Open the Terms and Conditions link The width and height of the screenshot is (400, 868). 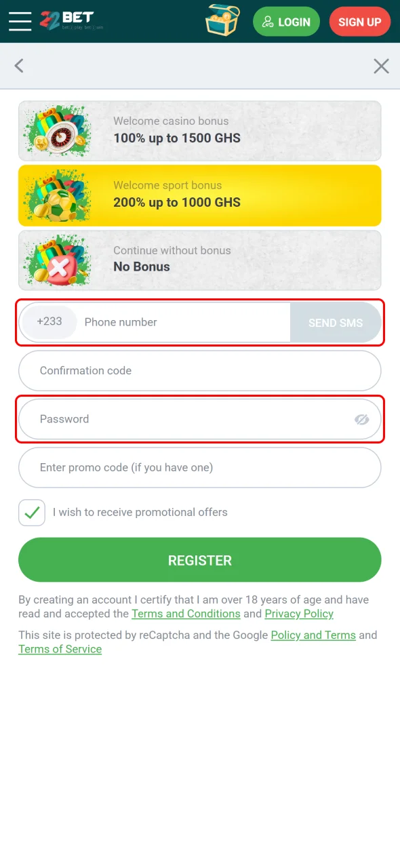[x=186, y=614]
